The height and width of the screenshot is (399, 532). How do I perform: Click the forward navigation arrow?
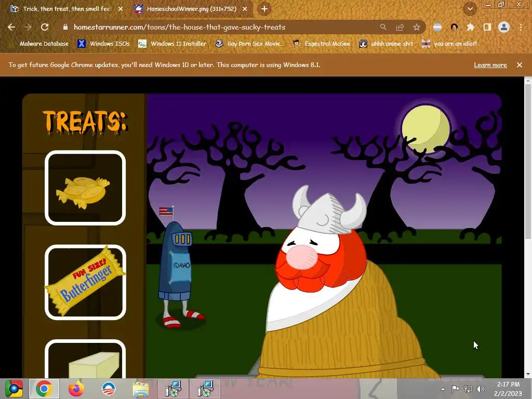(x=28, y=27)
